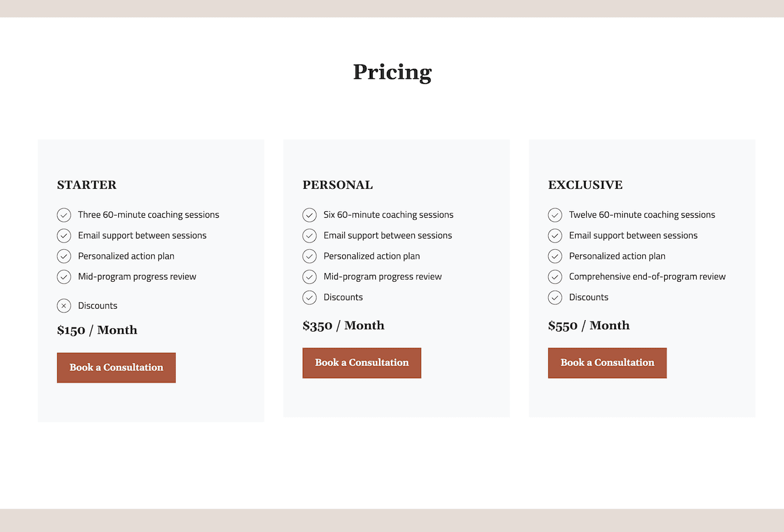This screenshot has width=784, height=532.
Task: Click the $550 / Month price text
Action: pyautogui.click(x=589, y=325)
